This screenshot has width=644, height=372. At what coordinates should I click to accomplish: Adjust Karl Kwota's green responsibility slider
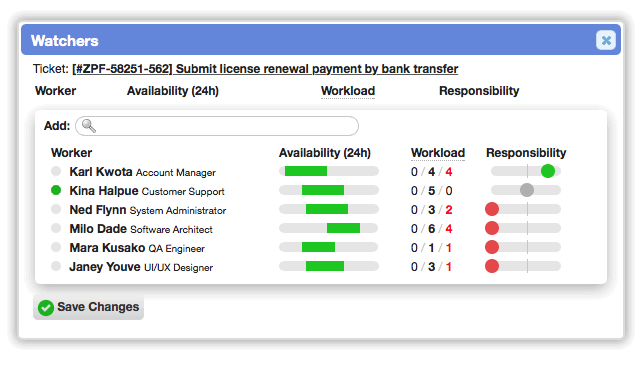click(548, 171)
